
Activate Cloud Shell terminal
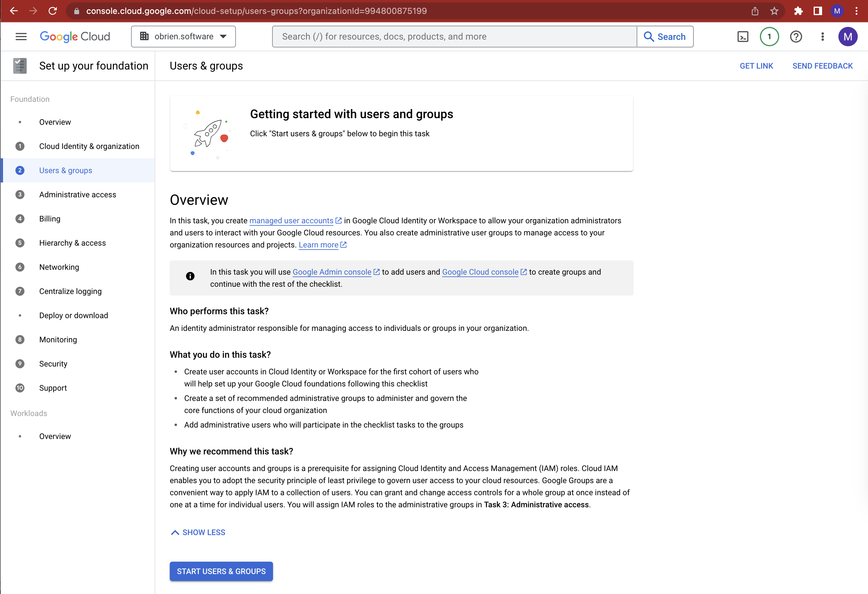coord(743,36)
